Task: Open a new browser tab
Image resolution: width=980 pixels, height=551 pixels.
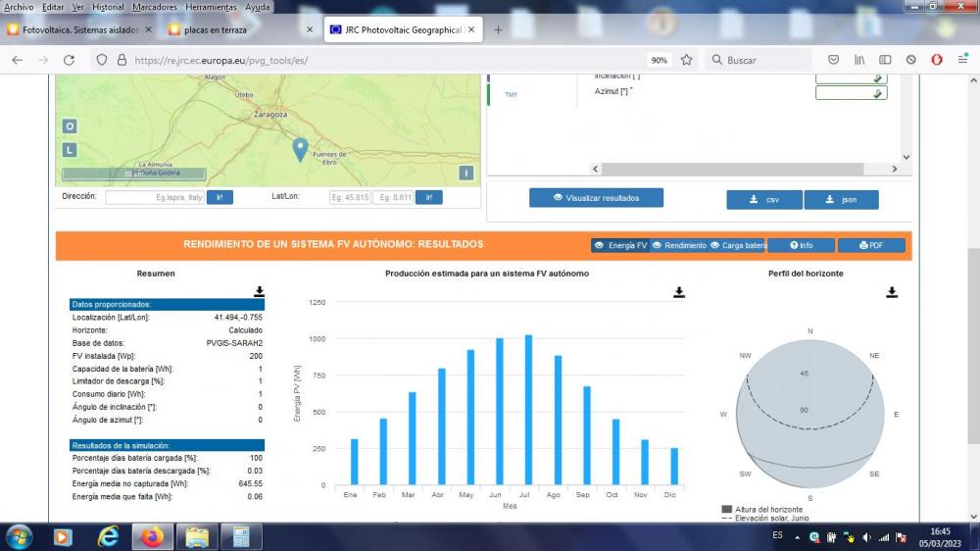Action: pyautogui.click(x=498, y=29)
